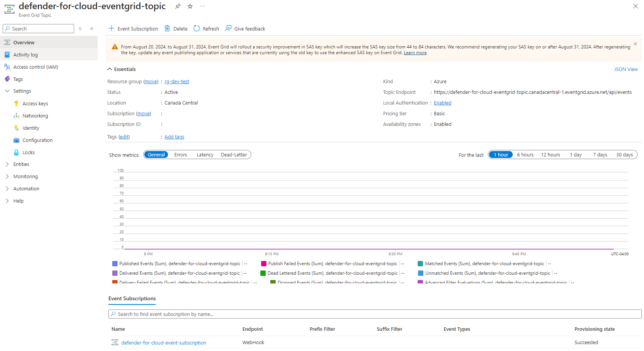The height and width of the screenshot is (351, 644).
Task: Collapse the Settings section
Action: coord(7,91)
